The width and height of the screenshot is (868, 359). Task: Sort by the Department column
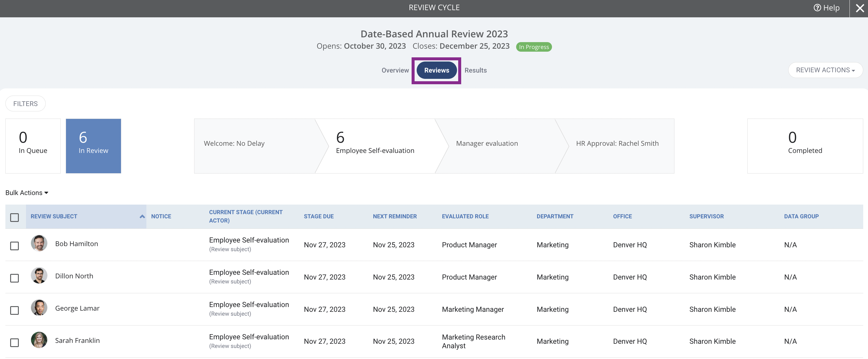(555, 216)
